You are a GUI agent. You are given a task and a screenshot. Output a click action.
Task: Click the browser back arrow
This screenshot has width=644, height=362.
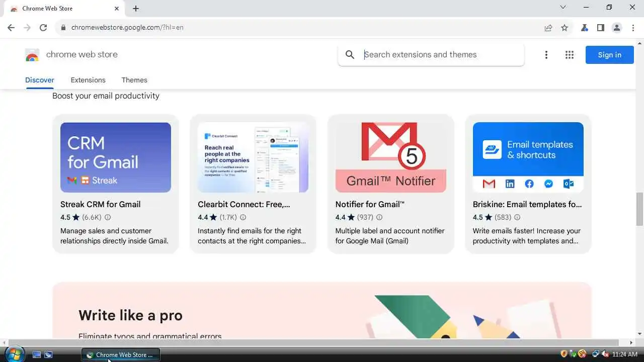[11, 28]
